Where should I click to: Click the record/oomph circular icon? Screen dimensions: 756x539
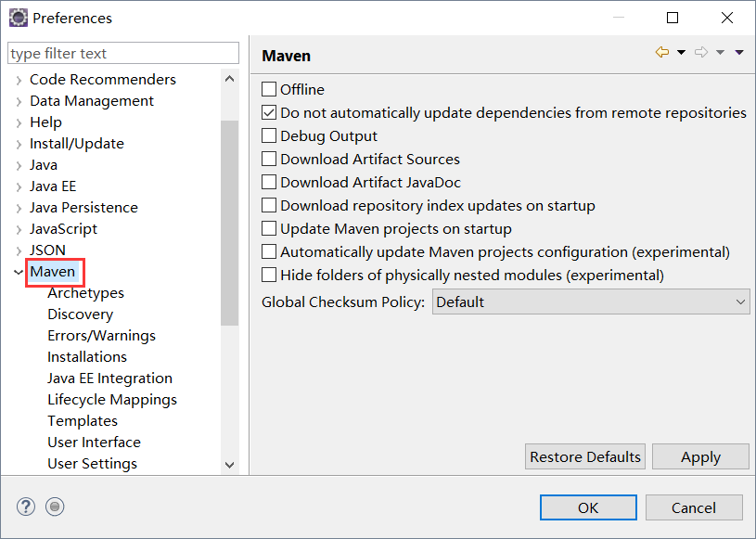[55, 507]
